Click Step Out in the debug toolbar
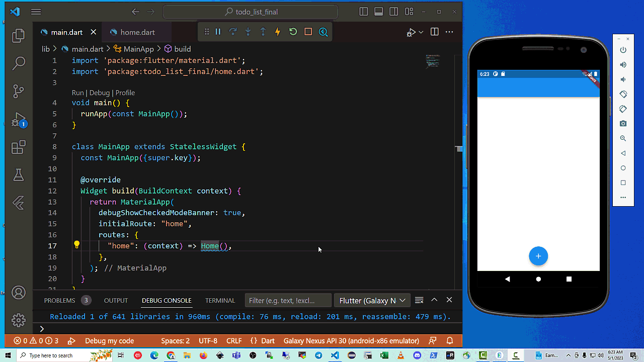The image size is (644, 362). tap(263, 32)
